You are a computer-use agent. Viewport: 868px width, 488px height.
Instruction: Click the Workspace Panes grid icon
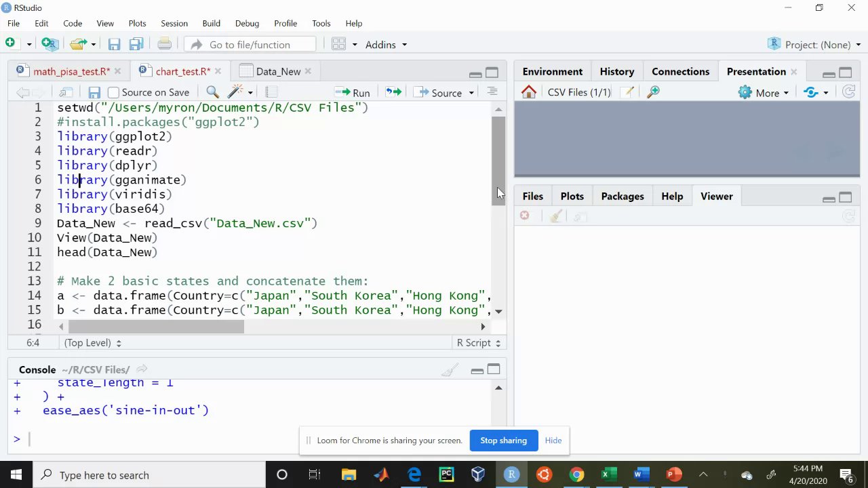339,45
